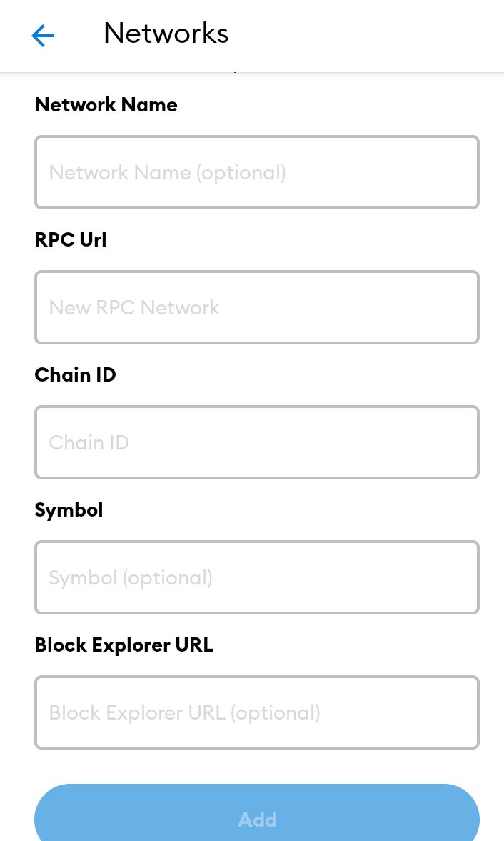Click the Networks page title
Screen dimensions: 504x841
tap(166, 34)
